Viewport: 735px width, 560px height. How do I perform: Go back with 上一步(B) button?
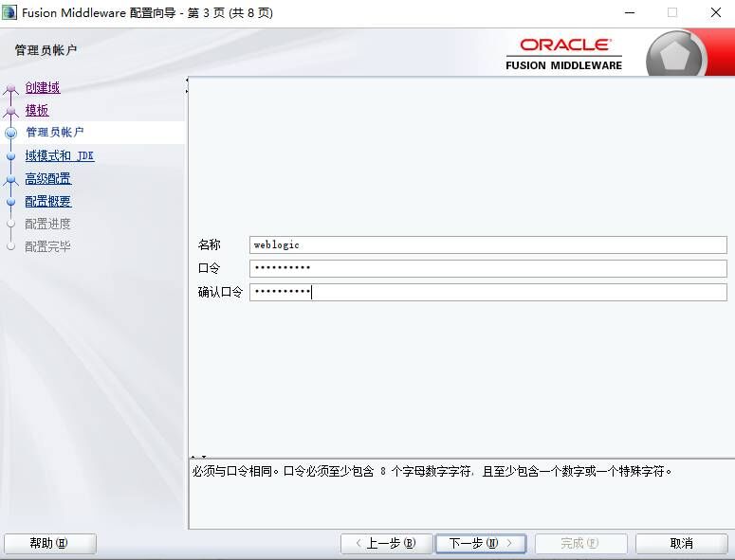tap(386, 543)
